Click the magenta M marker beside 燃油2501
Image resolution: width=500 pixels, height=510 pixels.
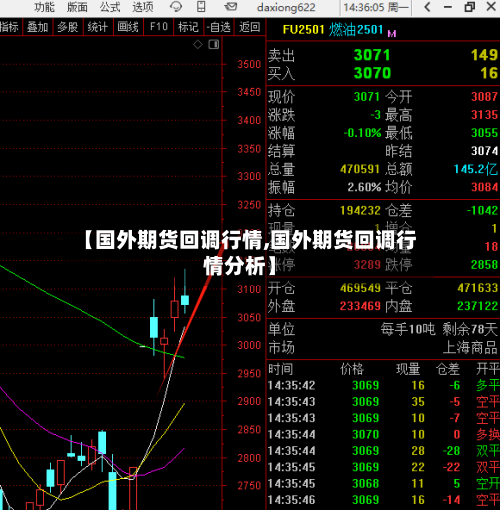392,33
